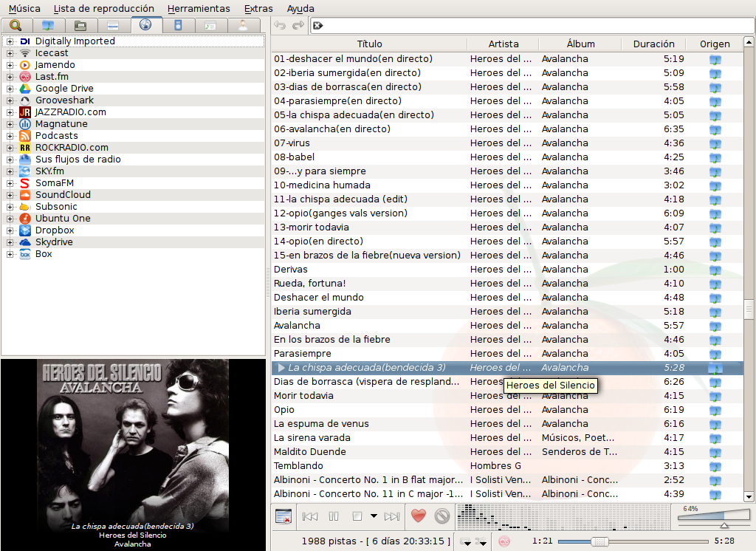Click the SomaFM icon
The width and height of the screenshot is (756, 551).
pyautogui.click(x=25, y=183)
